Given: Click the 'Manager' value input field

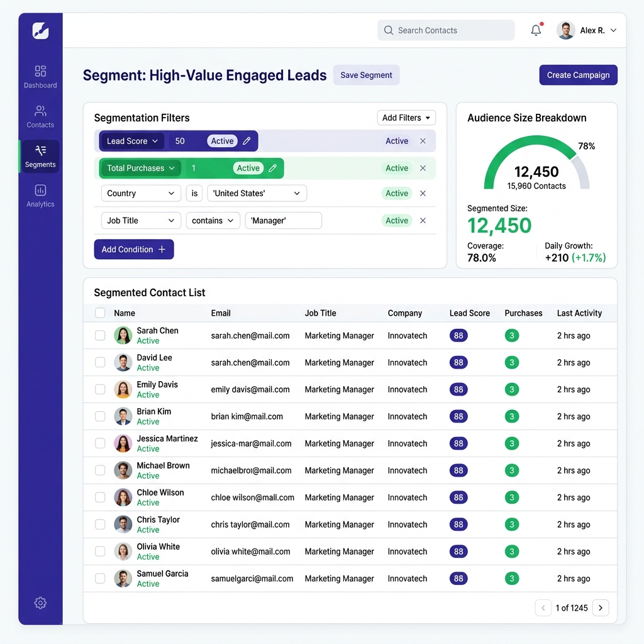Looking at the screenshot, I should [x=284, y=221].
